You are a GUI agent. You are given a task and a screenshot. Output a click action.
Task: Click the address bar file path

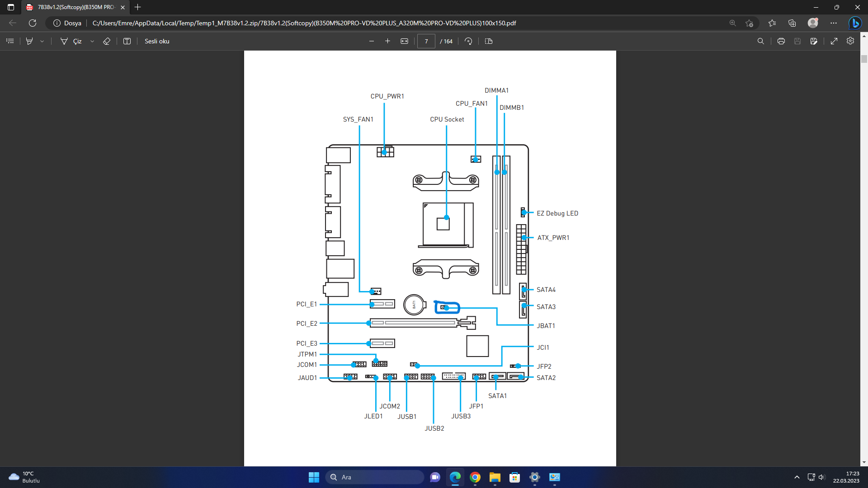pyautogui.click(x=304, y=23)
